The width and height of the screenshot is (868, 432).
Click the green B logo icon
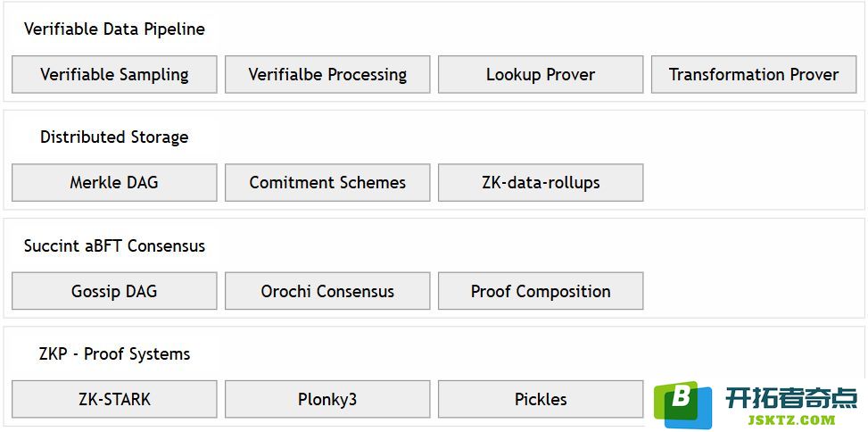683,404
